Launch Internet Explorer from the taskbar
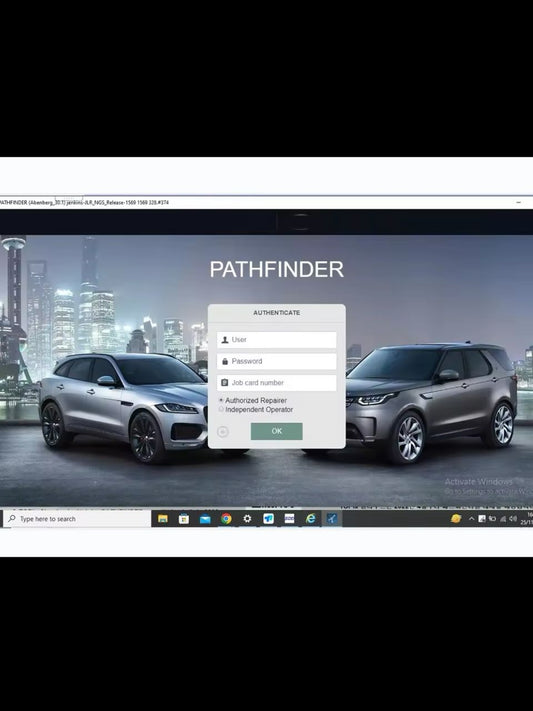Image resolution: width=533 pixels, height=711 pixels. coord(310,518)
